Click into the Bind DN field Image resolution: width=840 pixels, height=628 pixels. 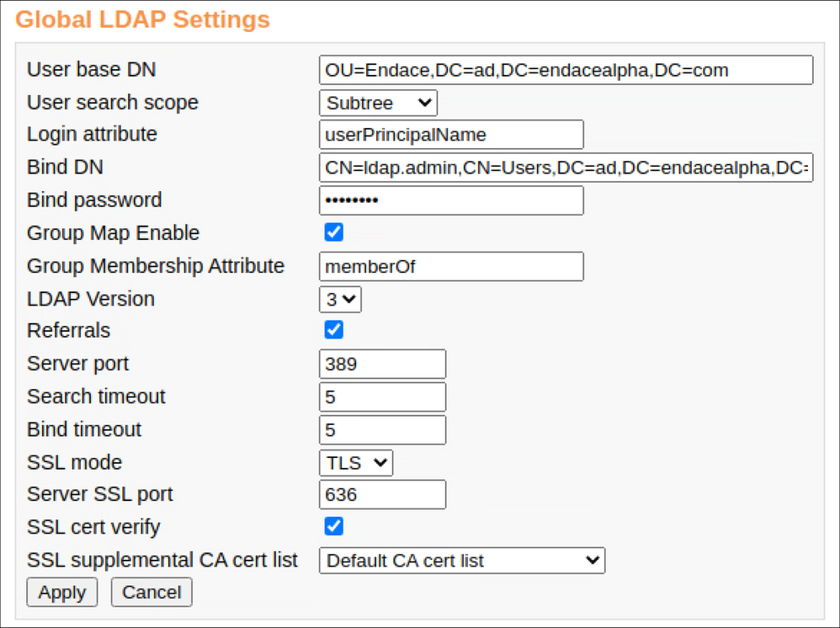(x=566, y=168)
